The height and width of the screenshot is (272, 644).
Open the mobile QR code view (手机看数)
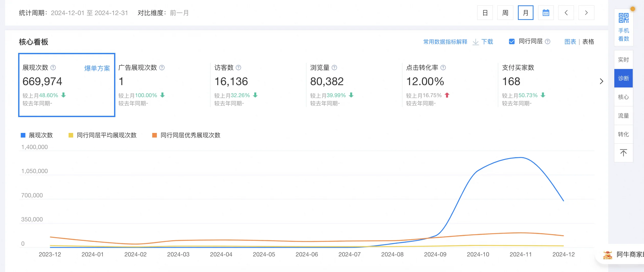(624, 27)
